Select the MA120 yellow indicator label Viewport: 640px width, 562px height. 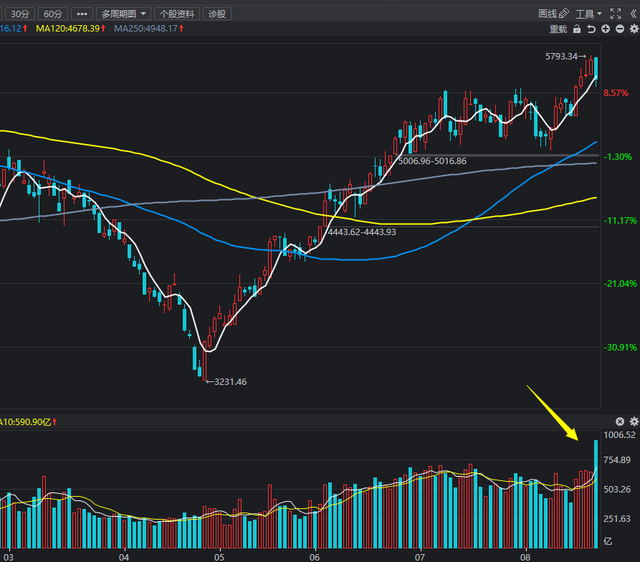pos(68,29)
